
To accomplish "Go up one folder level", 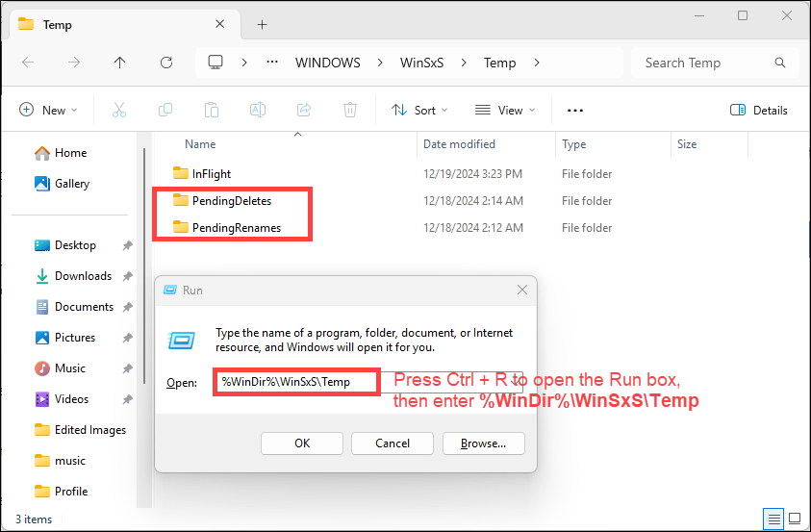I will (119, 63).
